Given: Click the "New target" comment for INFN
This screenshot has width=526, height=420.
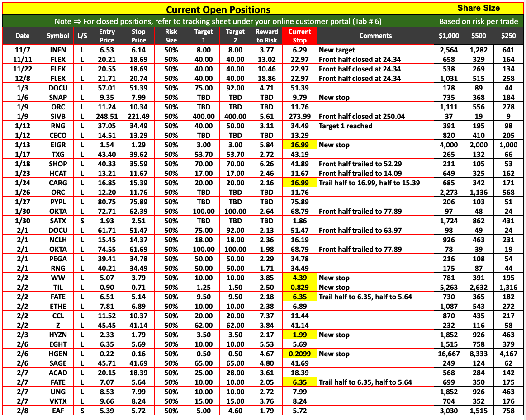Looking at the screenshot, I should [337, 50].
